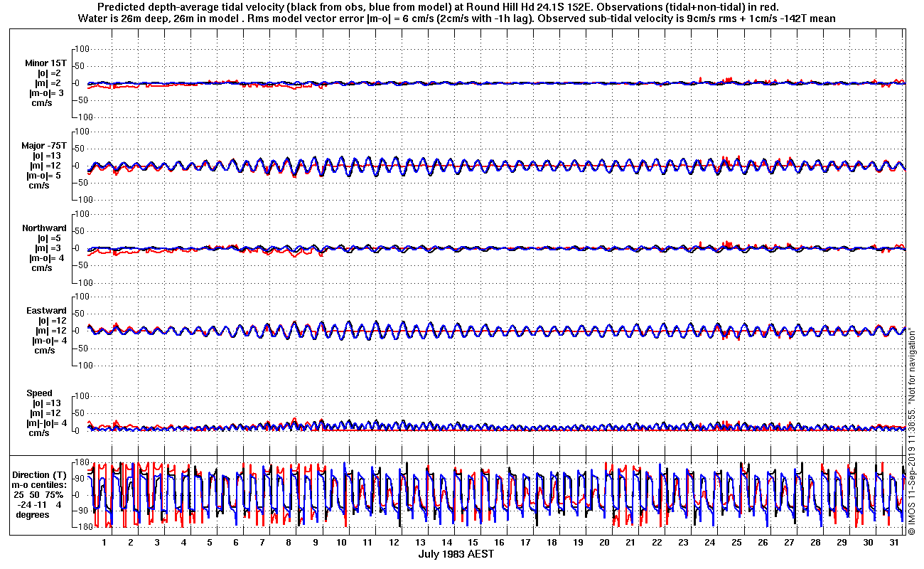Screen dimensions: 924x569
Task: Click the date axis label '15'
Action: coord(473,542)
